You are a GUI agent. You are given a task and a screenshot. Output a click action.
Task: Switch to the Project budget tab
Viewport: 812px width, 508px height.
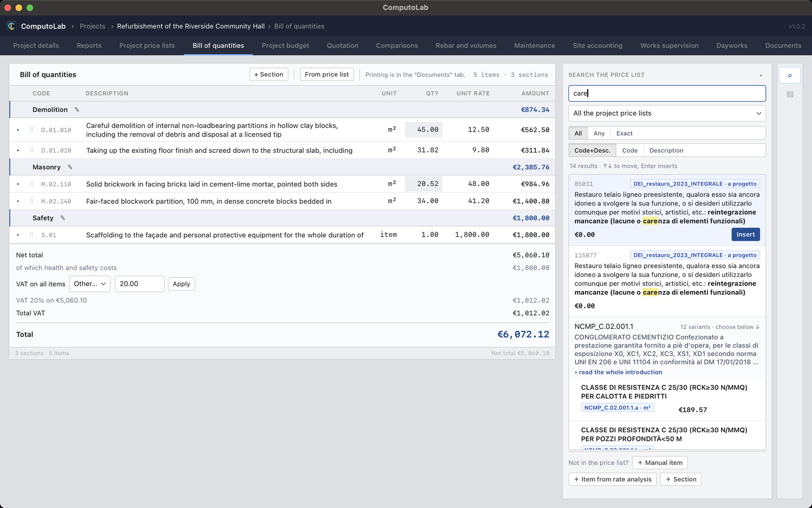(285, 46)
